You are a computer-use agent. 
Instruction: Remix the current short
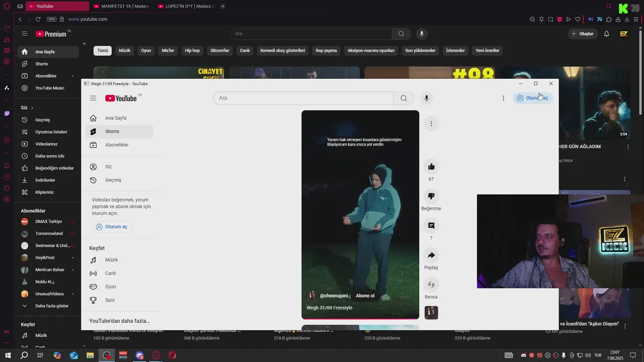[431, 285]
